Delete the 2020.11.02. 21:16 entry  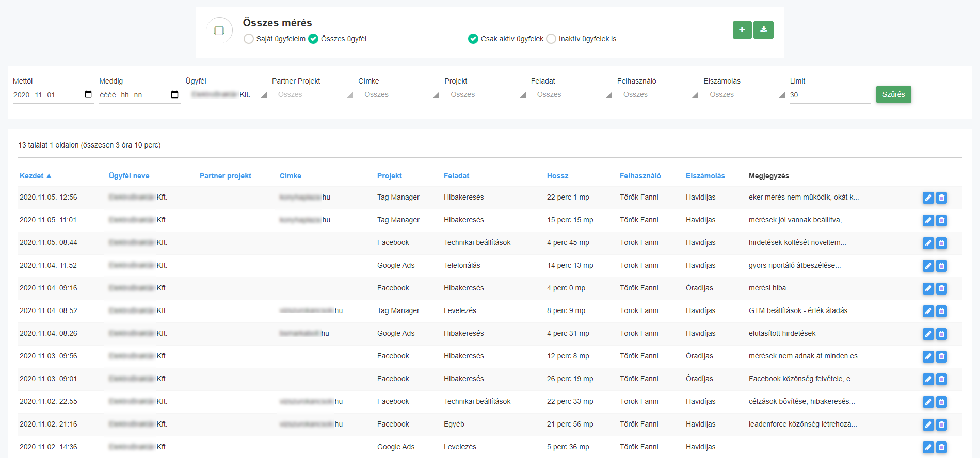(x=941, y=424)
